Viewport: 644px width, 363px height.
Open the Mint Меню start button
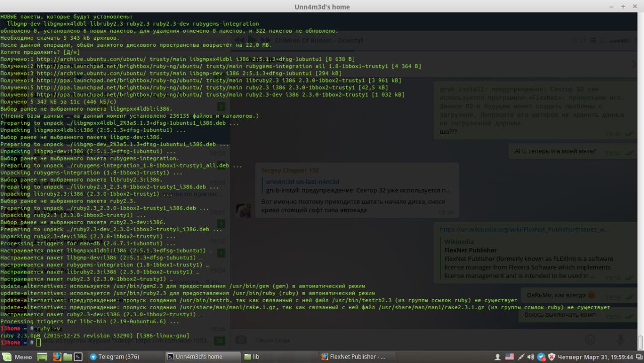click(x=17, y=357)
